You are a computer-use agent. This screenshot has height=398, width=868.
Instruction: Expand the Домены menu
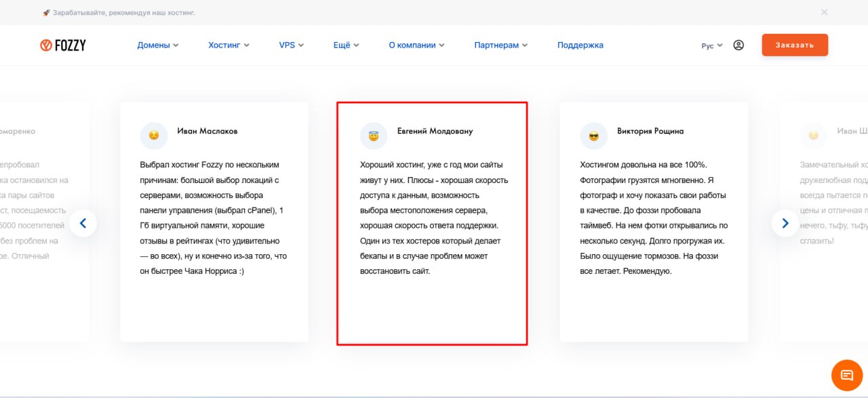pos(158,45)
